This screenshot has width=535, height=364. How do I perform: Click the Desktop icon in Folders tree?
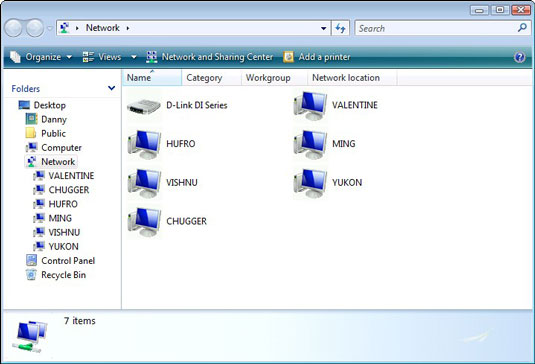24,105
